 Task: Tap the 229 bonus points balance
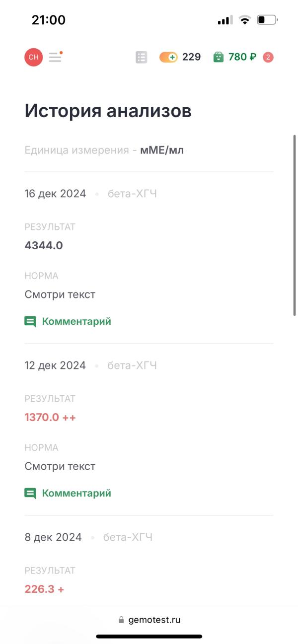[191, 57]
